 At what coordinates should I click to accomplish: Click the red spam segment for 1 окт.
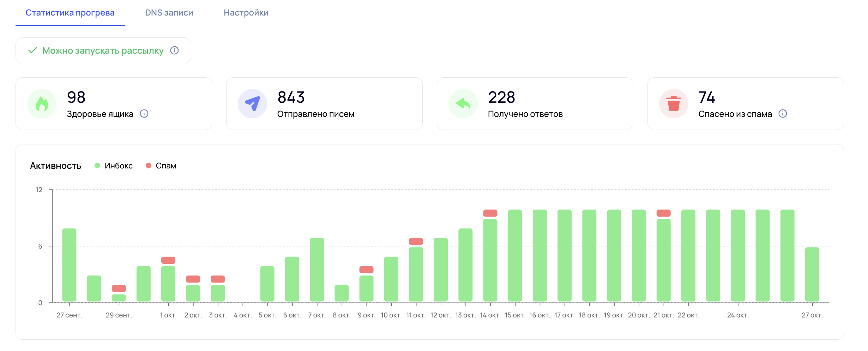pyautogui.click(x=168, y=260)
